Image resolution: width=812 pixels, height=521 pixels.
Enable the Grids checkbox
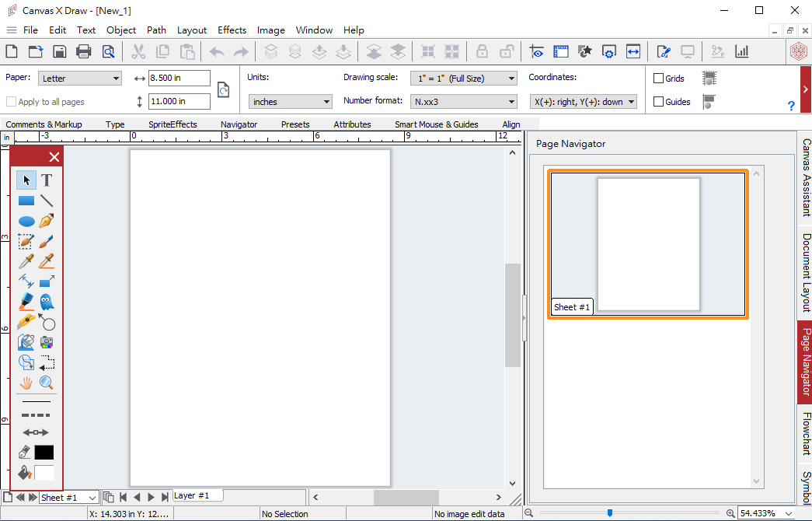[x=659, y=79]
